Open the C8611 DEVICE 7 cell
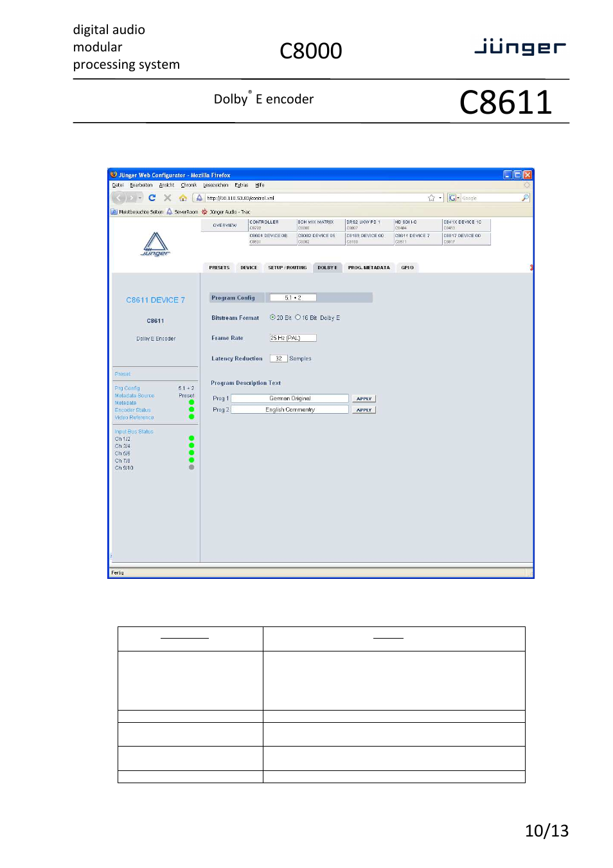Screen dimensions: 613x868 pyautogui.click(x=418, y=238)
